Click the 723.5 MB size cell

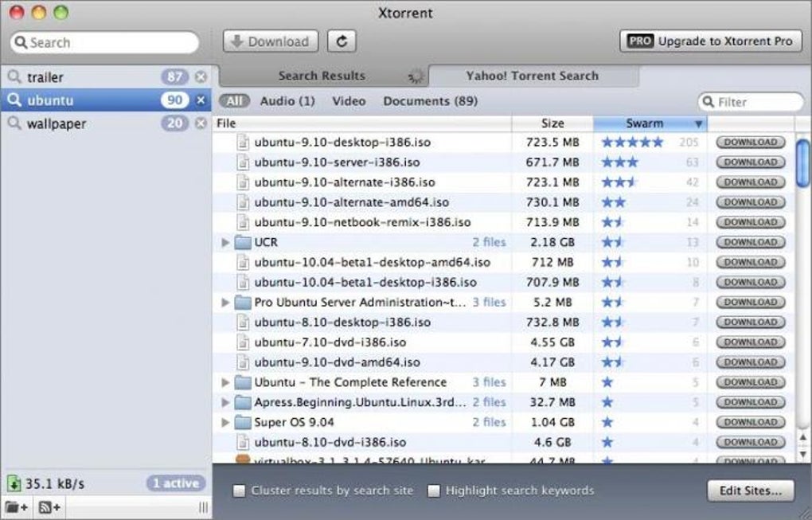[552, 142]
